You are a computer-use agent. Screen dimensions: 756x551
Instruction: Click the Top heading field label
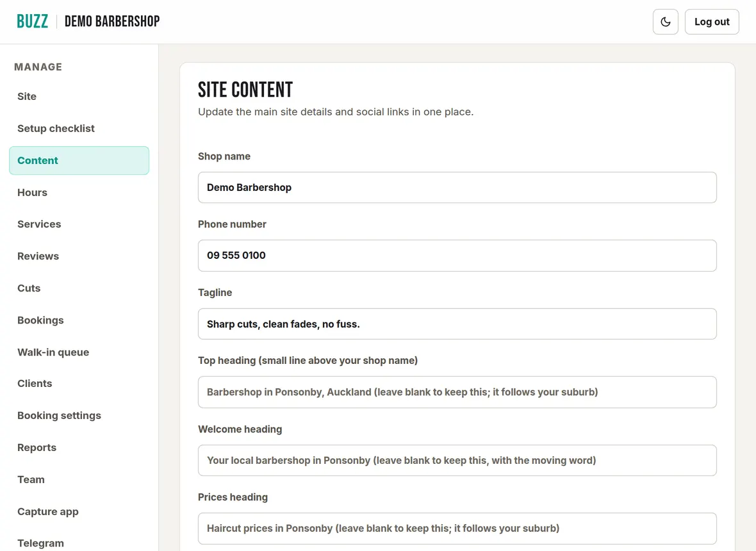tap(308, 361)
